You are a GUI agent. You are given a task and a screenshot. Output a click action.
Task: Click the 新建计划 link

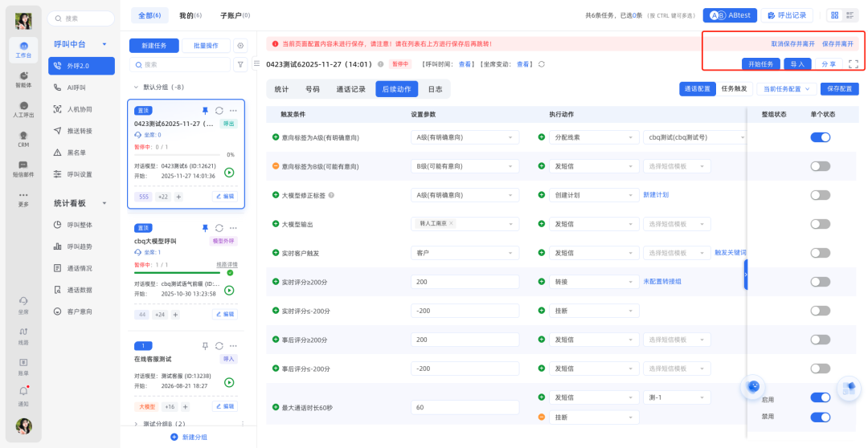656,195
